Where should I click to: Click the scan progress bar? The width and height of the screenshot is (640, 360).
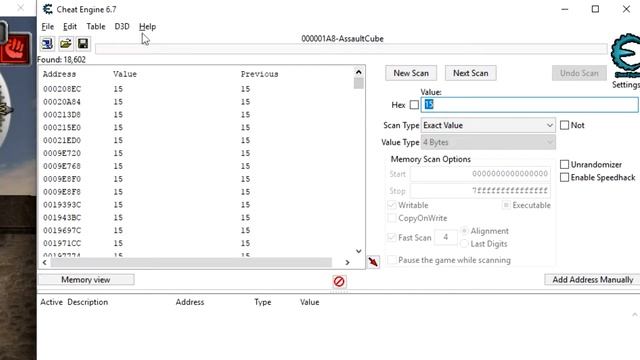(351, 49)
